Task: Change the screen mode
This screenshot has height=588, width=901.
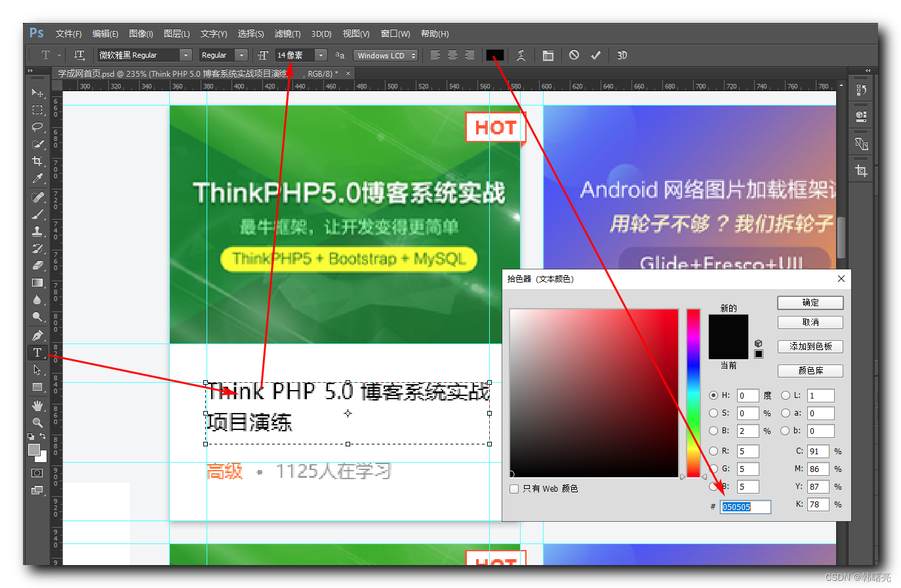Action: (37, 490)
